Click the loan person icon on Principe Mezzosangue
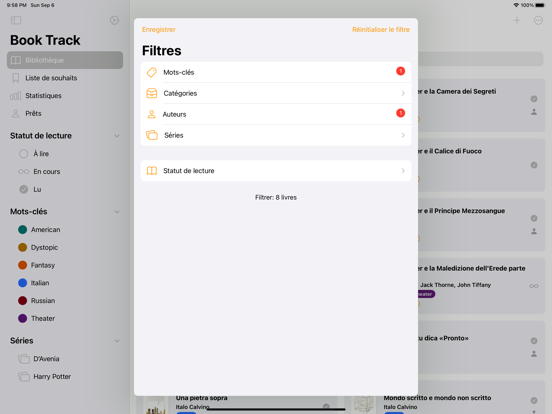 tap(534, 231)
